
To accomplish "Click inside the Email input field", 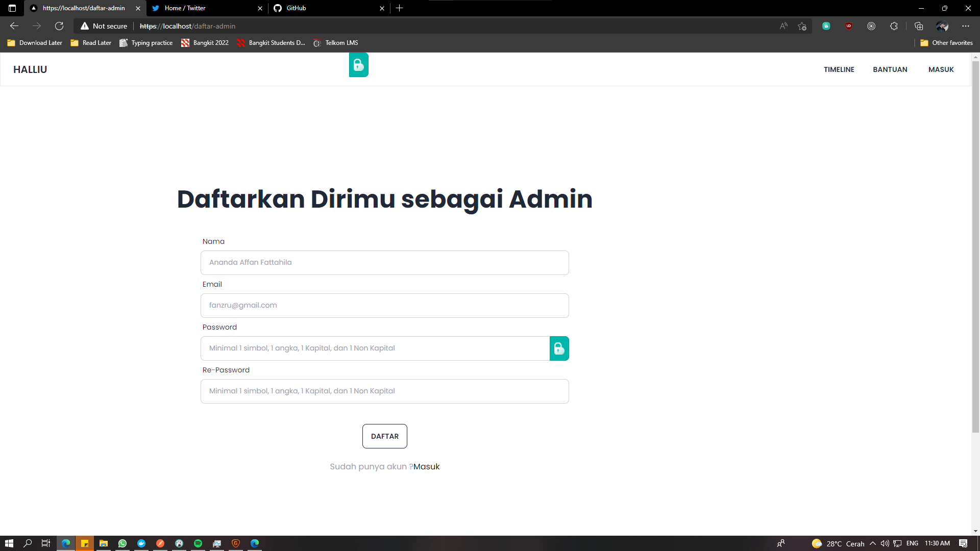I will 384,305.
